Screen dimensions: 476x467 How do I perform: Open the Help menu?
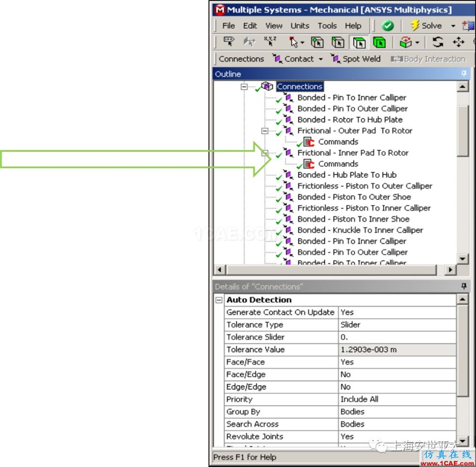[x=353, y=26]
